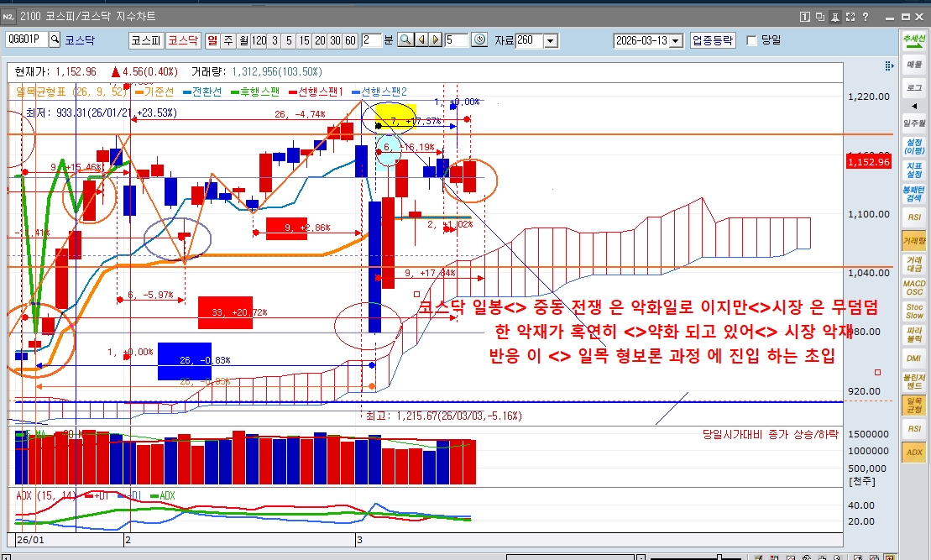Click the pin window icon in title bar
This screenshot has width=931, height=560.
click(834, 16)
